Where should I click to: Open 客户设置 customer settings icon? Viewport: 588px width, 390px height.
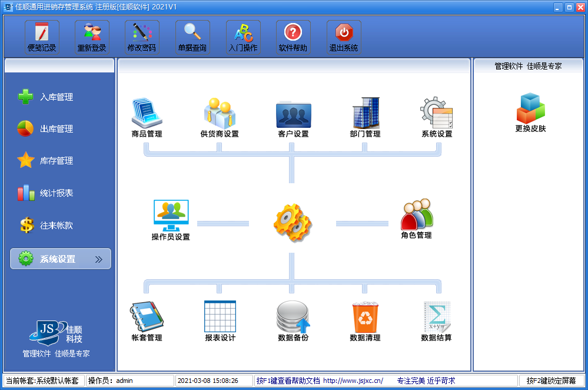[x=293, y=118]
